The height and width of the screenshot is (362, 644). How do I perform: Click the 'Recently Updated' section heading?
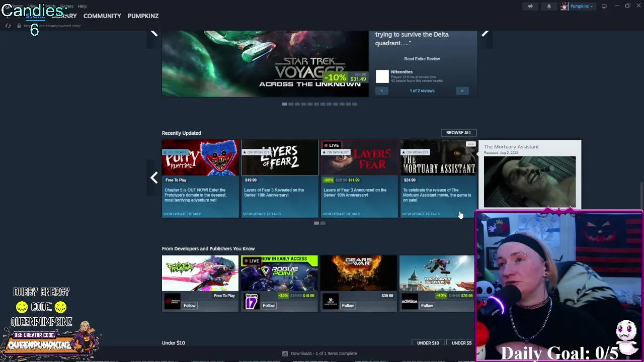(x=181, y=133)
